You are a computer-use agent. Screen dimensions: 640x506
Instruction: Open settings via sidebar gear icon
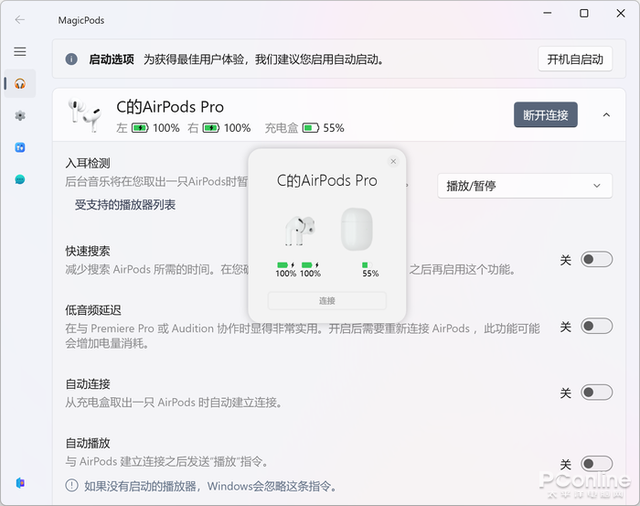20,115
